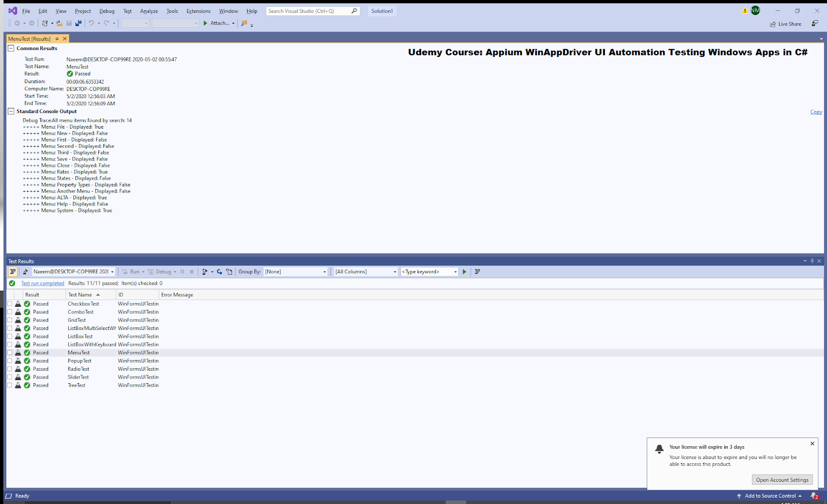Screen dimensions: 827x504
Task: Open the Debug menu
Action: click(106, 11)
